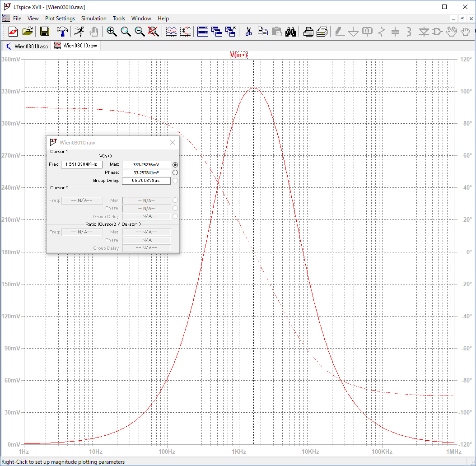Image resolution: width=476 pixels, height=466 pixels.
Task: Click the Open file folder icon
Action: [28, 32]
